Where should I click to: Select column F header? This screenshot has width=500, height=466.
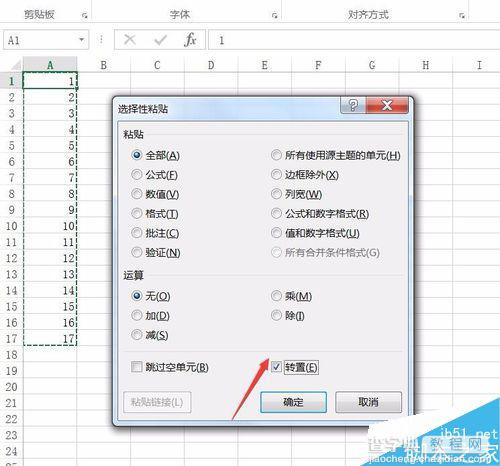click(318, 65)
